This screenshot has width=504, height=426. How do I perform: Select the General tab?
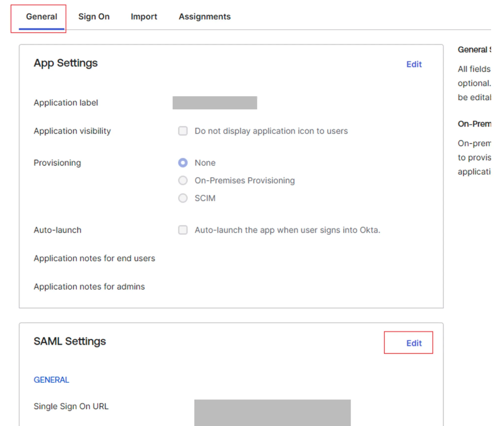pyautogui.click(x=41, y=16)
